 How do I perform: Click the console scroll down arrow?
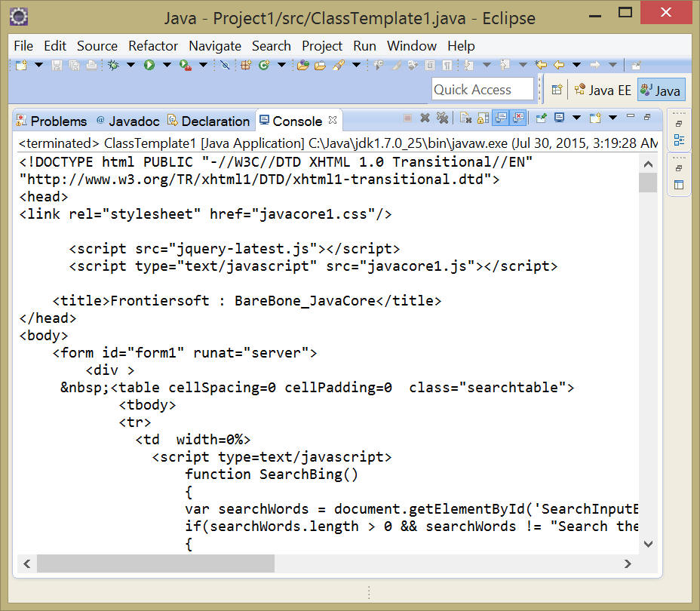point(648,544)
